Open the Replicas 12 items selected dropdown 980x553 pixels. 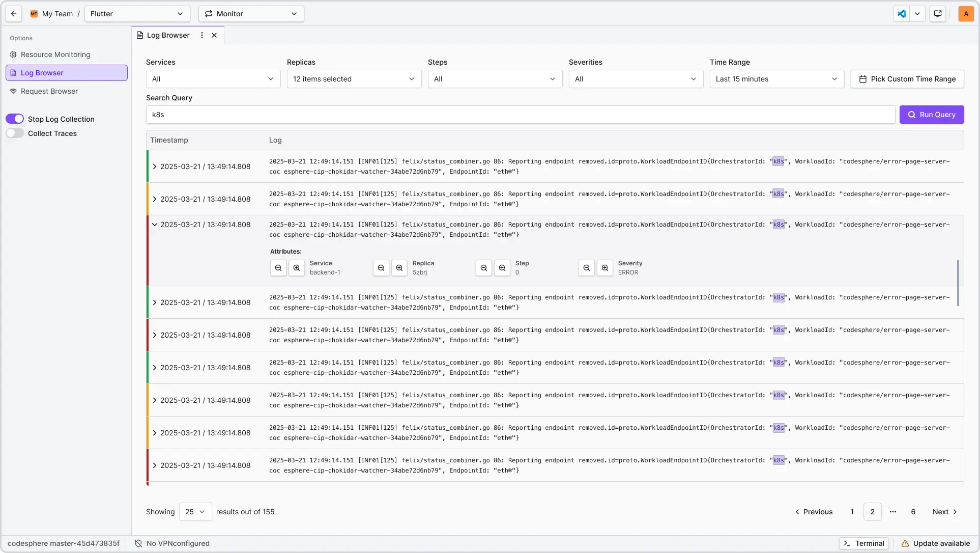pos(354,79)
